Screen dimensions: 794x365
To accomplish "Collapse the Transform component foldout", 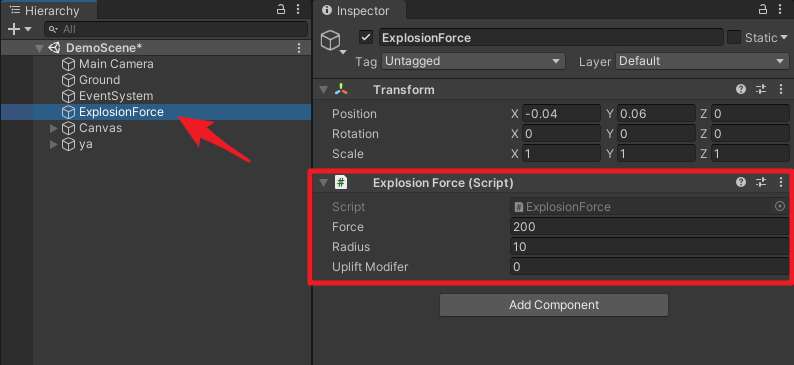I will click(x=323, y=90).
